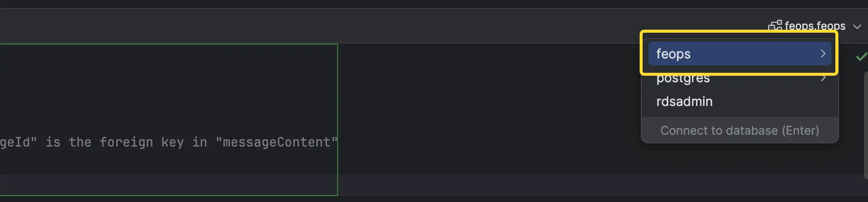Click the word "key" in the comment

172,143
